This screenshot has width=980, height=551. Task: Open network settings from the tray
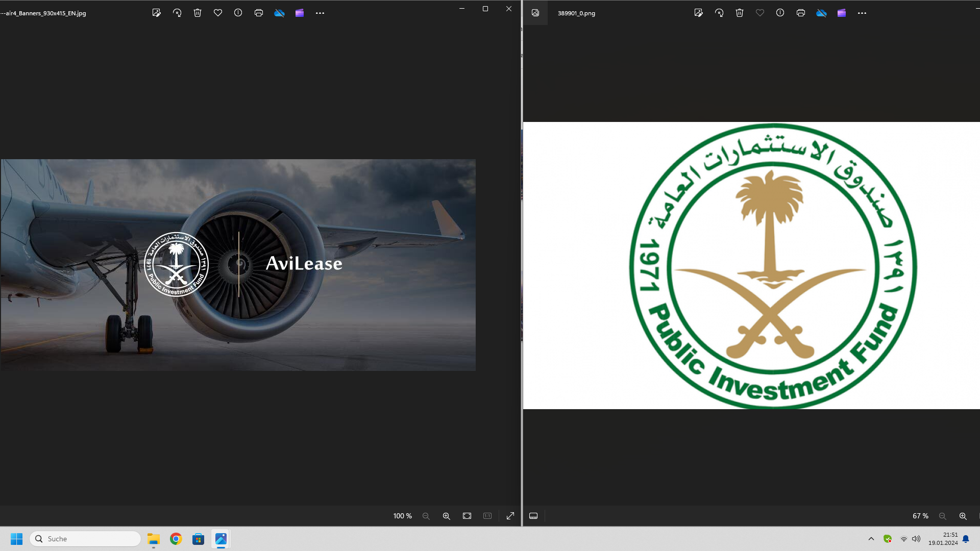(x=904, y=539)
